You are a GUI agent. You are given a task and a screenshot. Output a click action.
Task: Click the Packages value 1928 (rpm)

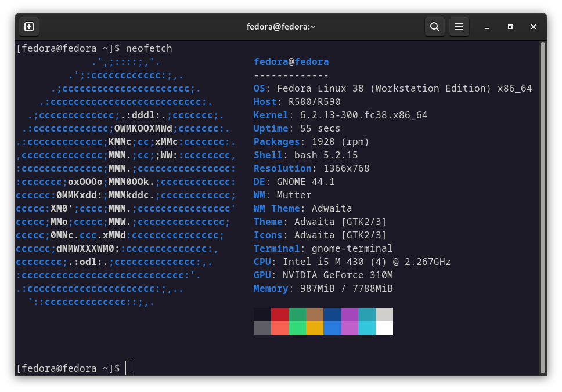click(340, 141)
